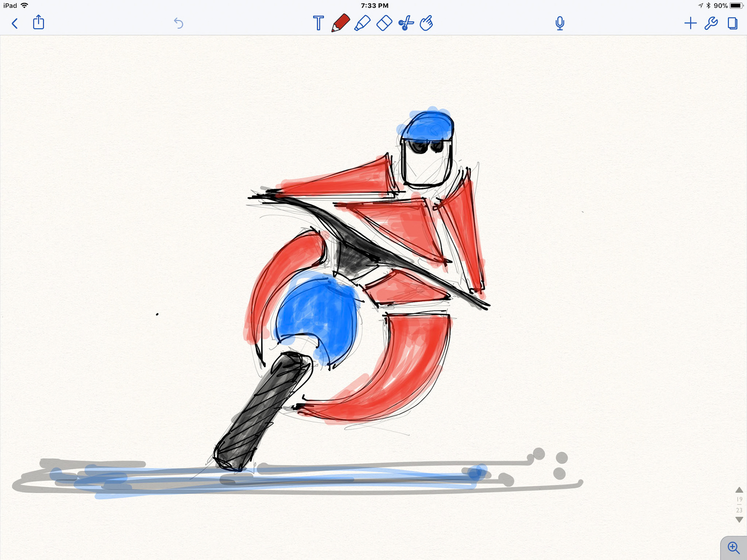Select the red Pencil tool

pyautogui.click(x=340, y=23)
